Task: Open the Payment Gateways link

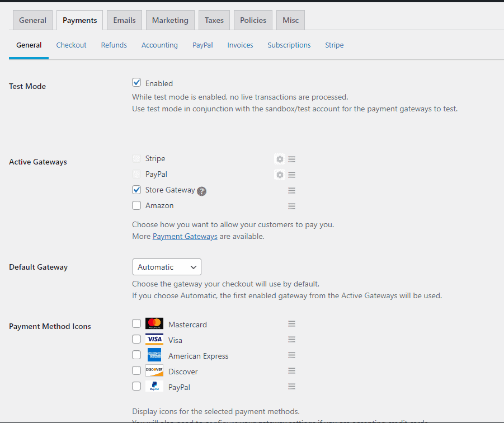Action: (x=185, y=236)
